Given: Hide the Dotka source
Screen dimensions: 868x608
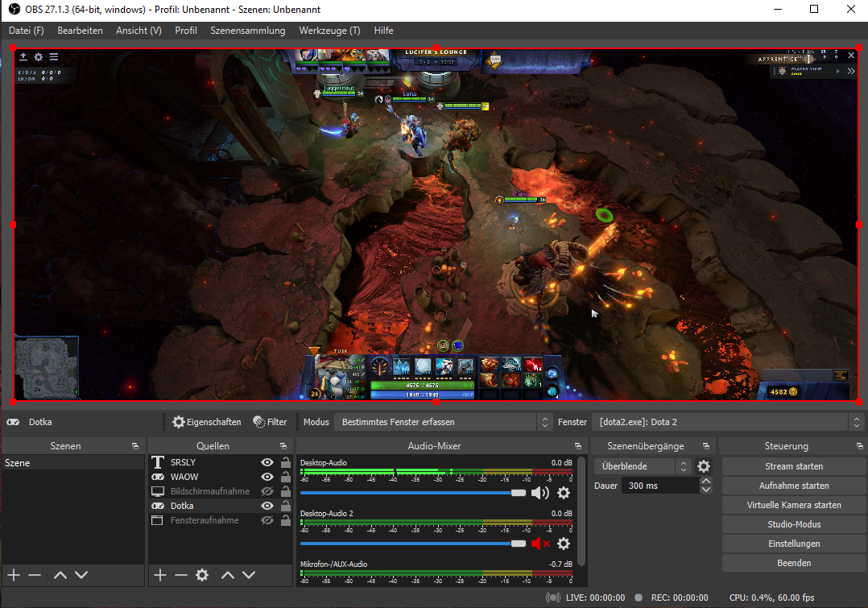Looking at the screenshot, I should [x=267, y=506].
